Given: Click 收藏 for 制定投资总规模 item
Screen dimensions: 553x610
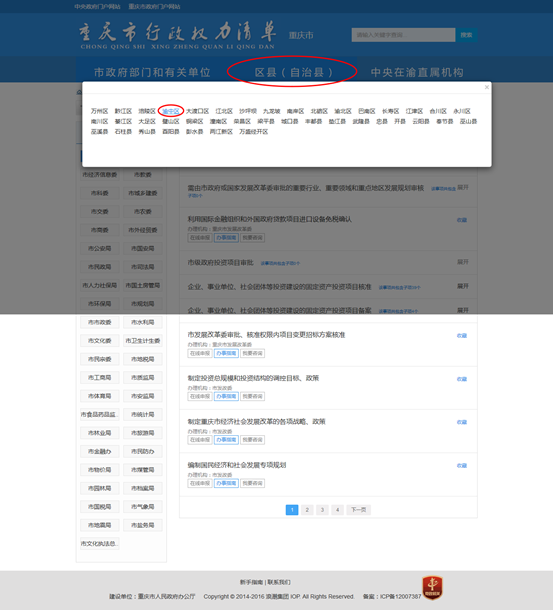Looking at the screenshot, I should [462, 379].
